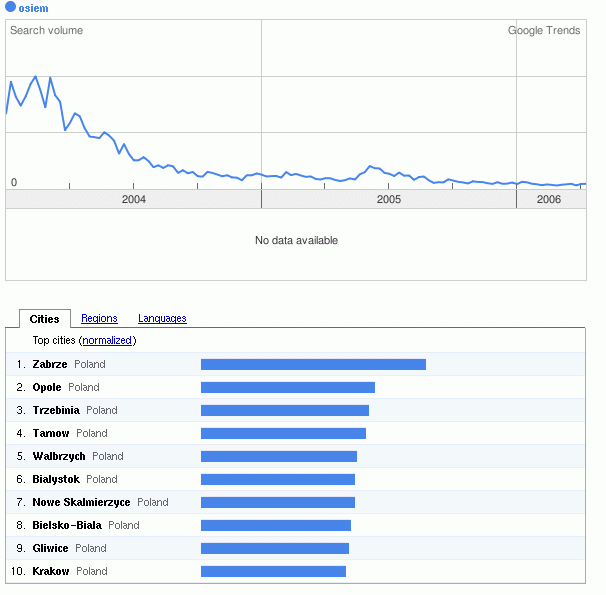Select Bialystok in top cities
Viewport: 606px width, 595px height.
pyautogui.click(x=57, y=479)
